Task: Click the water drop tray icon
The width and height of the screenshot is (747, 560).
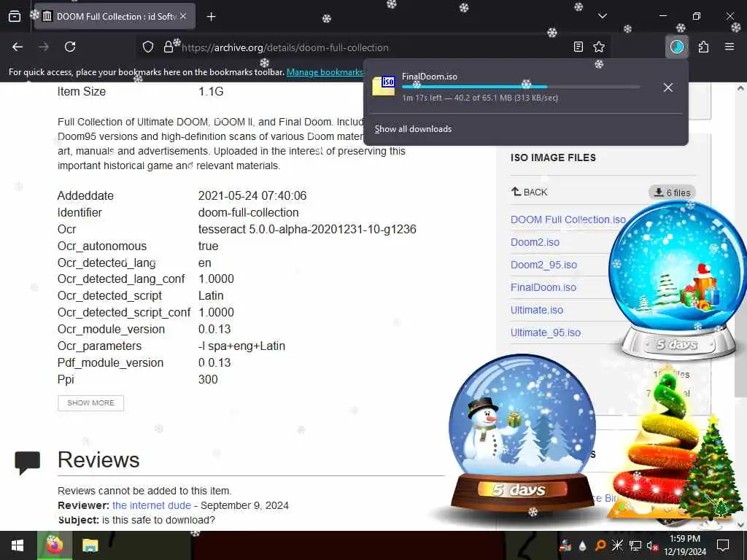Action: [x=582, y=545]
